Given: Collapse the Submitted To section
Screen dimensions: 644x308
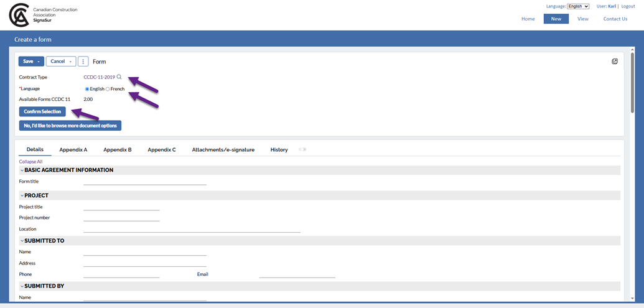Looking at the screenshot, I should 22,241.
